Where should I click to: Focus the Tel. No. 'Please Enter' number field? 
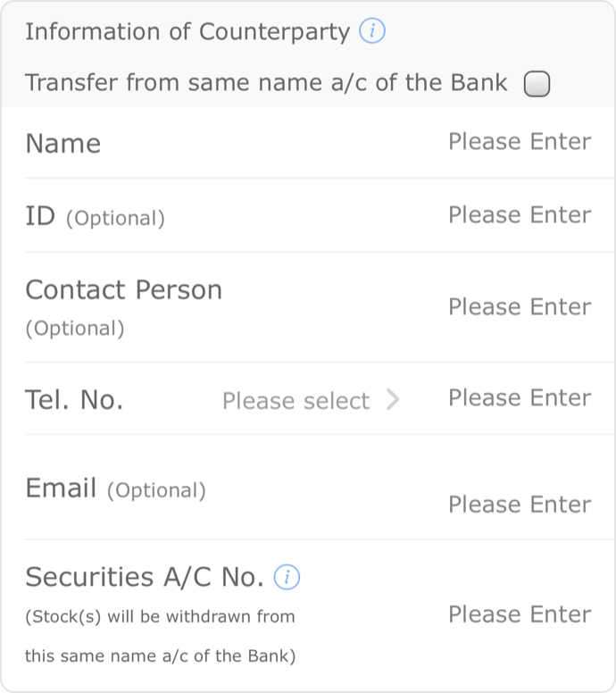click(520, 397)
